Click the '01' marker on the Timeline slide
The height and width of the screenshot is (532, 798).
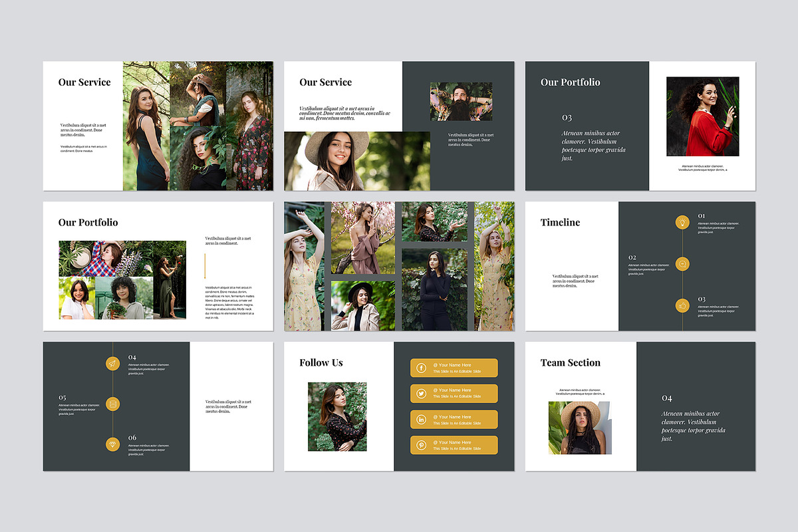pyautogui.click(x=702, y=214)
